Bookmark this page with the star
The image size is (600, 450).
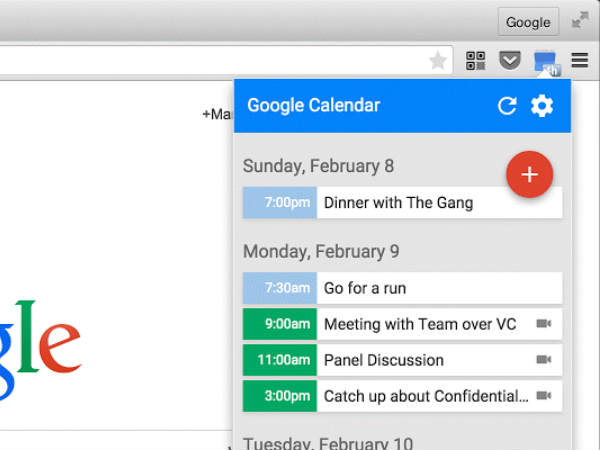(x=438, y=61)
